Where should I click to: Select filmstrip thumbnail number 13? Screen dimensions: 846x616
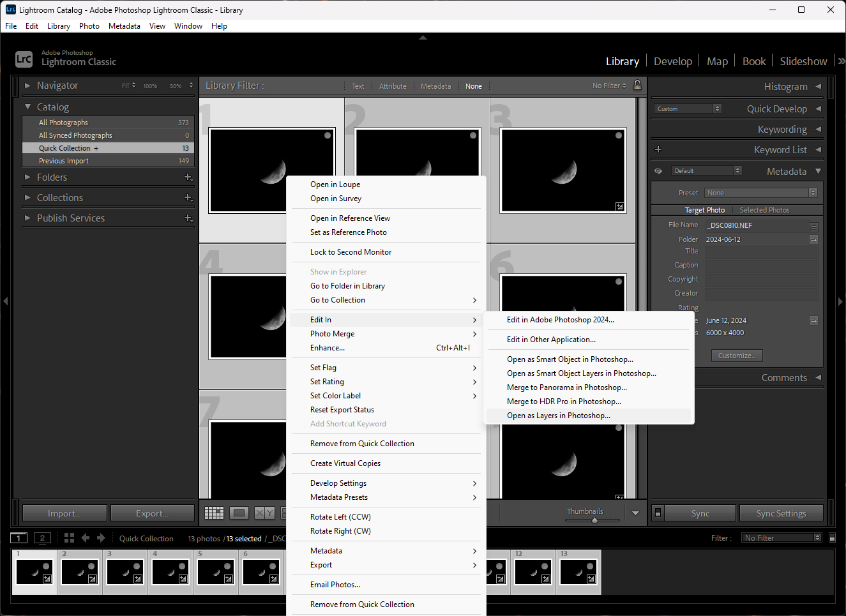[578, 573]
